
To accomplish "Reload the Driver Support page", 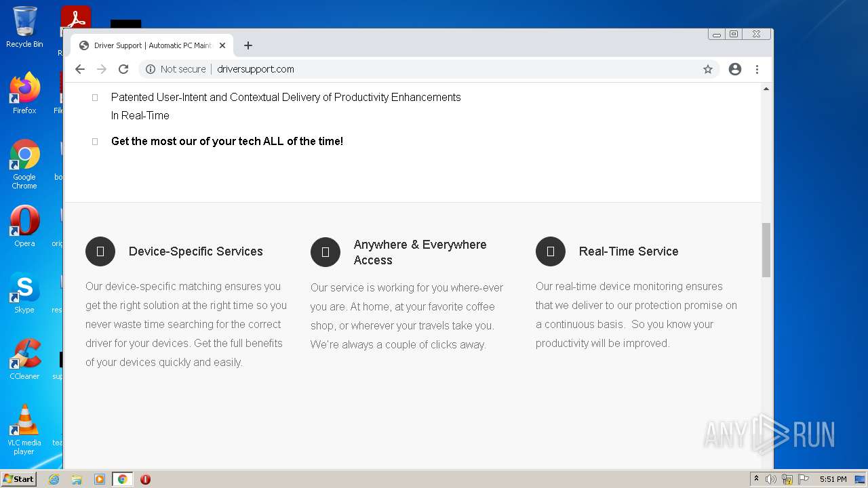I will [123, 69].
